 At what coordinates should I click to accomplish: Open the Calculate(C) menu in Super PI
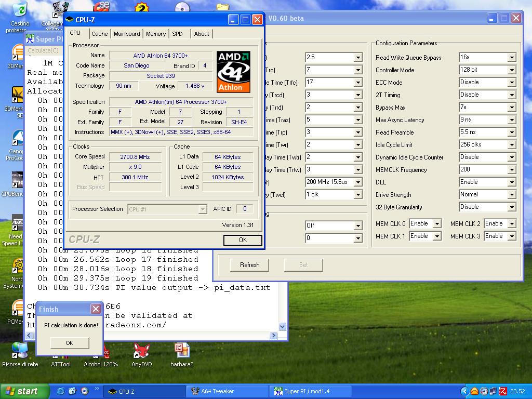pos(43,50)
